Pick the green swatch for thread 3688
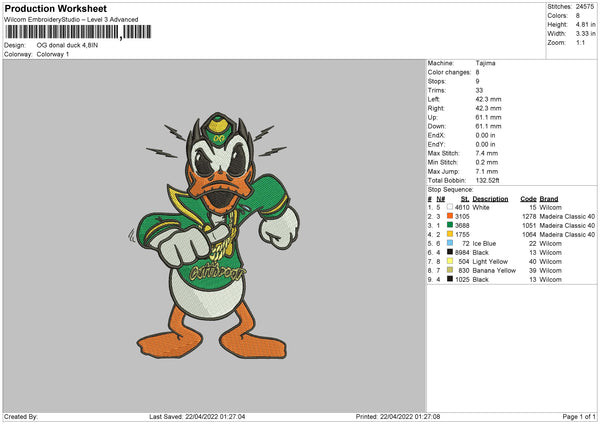Screen dimensions: 600x424 point(450,225)
